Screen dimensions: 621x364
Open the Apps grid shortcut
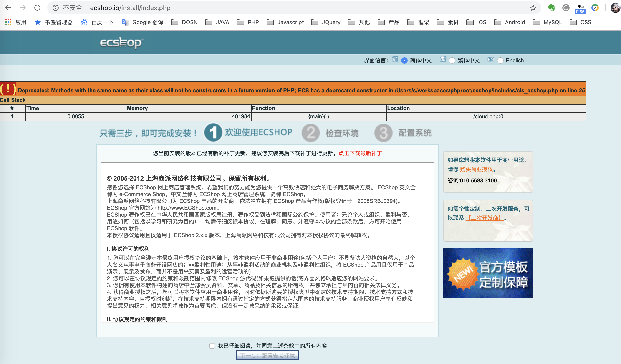click(8, 22)
